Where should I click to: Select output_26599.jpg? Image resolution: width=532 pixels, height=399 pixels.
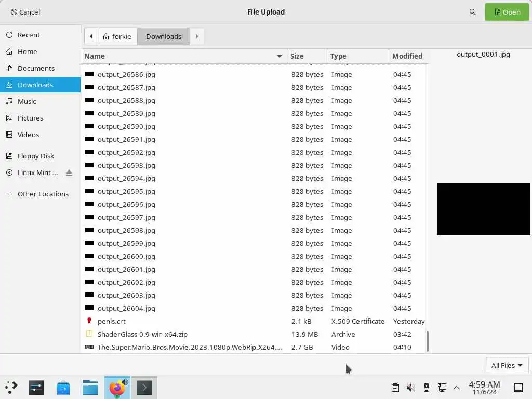tap(253, 244)
